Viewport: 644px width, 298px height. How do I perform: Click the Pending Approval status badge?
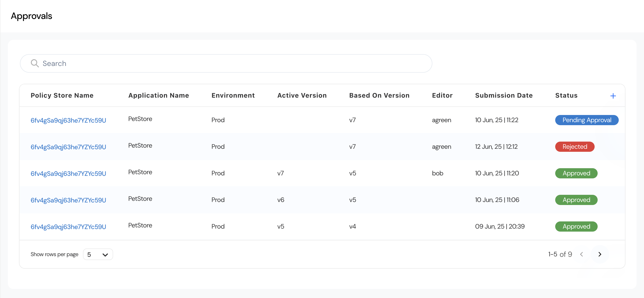point(587,120)
